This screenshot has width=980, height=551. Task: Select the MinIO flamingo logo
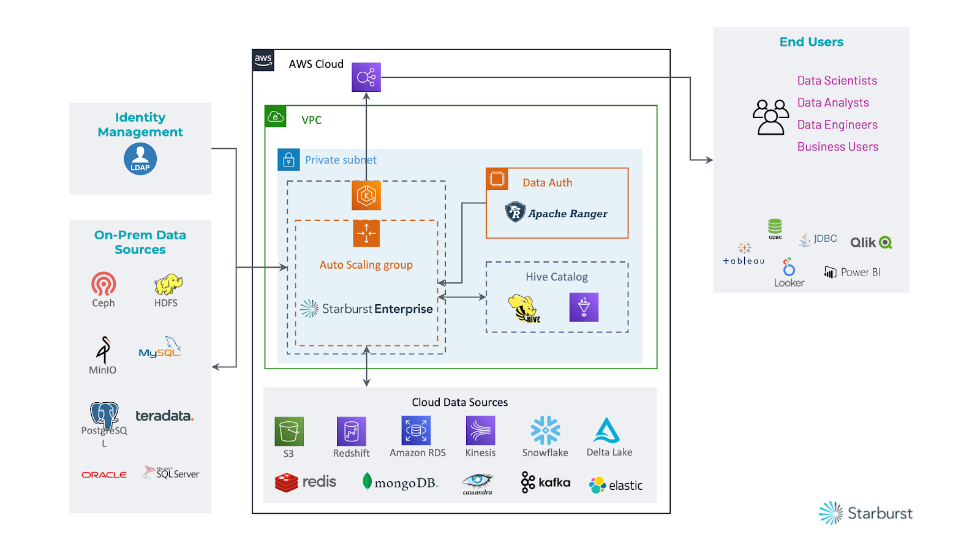coord(104,350)
